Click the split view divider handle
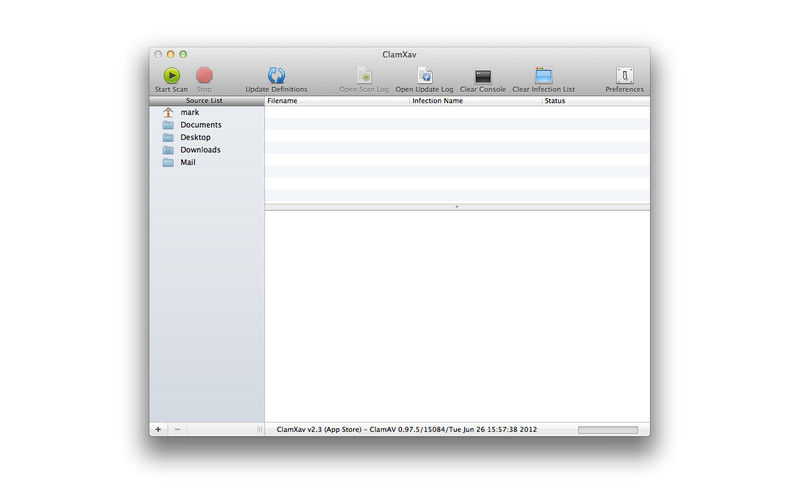Viewport: 800px width, 500px height. pyautogui.click(x=457, y=206)
